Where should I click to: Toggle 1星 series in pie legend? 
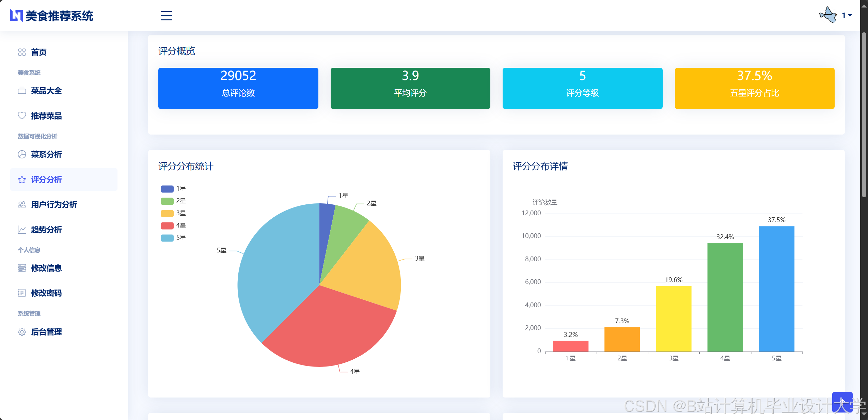tap(173, 189)
